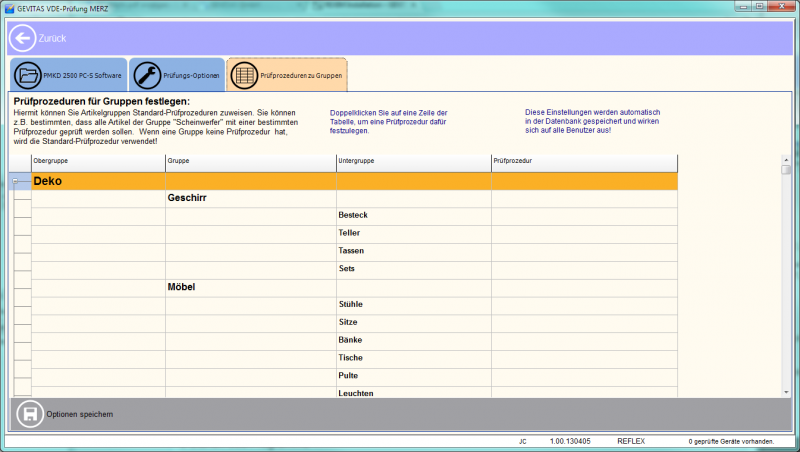Screen dimensions: 800x452
Task: Click scrollbar up arrow of table
Action: 786,160
